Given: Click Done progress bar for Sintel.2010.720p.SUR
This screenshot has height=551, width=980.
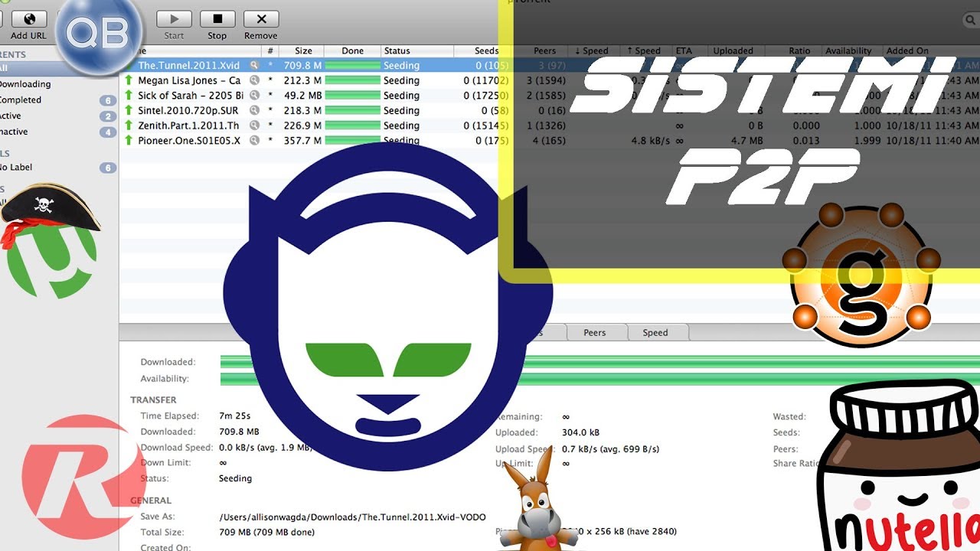Looking at the screenshot, I should coord(353,110).
